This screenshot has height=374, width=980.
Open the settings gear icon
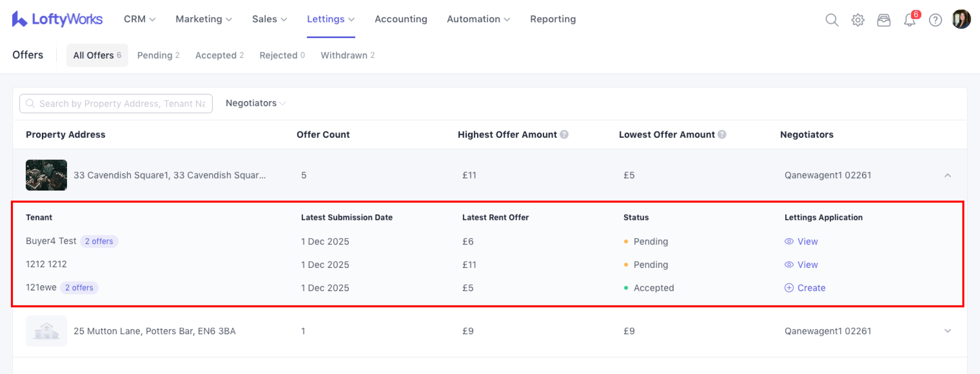click(x=857, y=19)
